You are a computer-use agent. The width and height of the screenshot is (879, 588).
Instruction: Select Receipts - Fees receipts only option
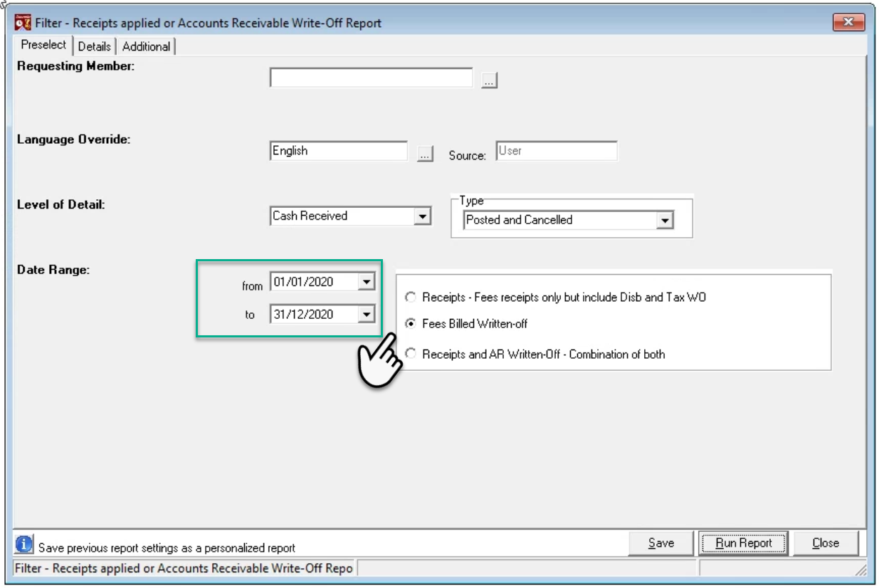[x=410, y=297]
